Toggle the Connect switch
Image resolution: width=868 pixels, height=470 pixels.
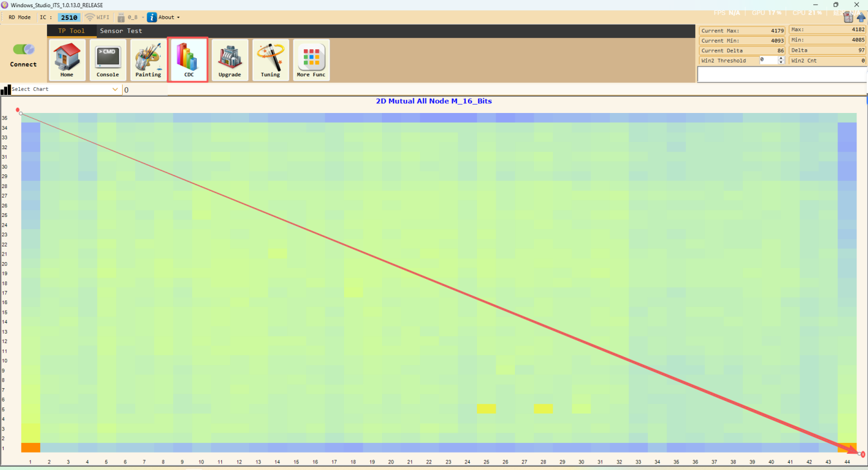23,49
